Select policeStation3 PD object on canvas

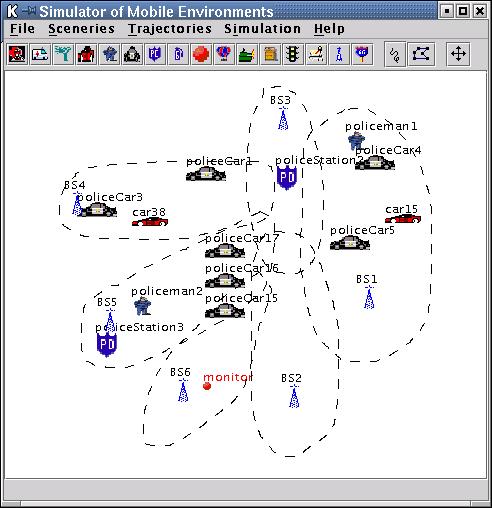click(107, 345)
